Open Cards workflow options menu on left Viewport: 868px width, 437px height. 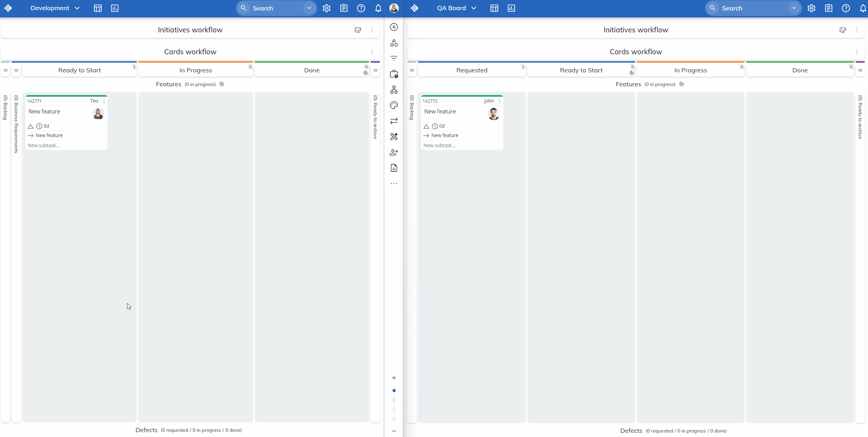pos(372,52)
